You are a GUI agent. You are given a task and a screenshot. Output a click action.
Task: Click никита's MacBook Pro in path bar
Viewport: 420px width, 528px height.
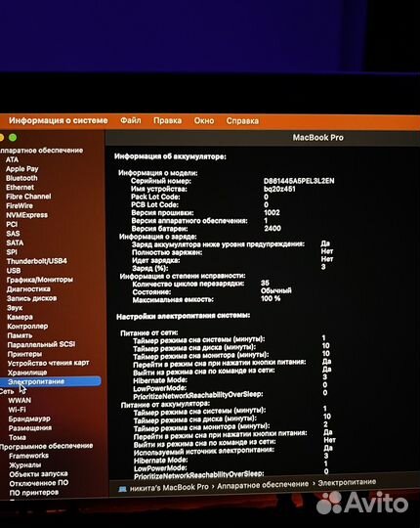click(x=169, y=487)
